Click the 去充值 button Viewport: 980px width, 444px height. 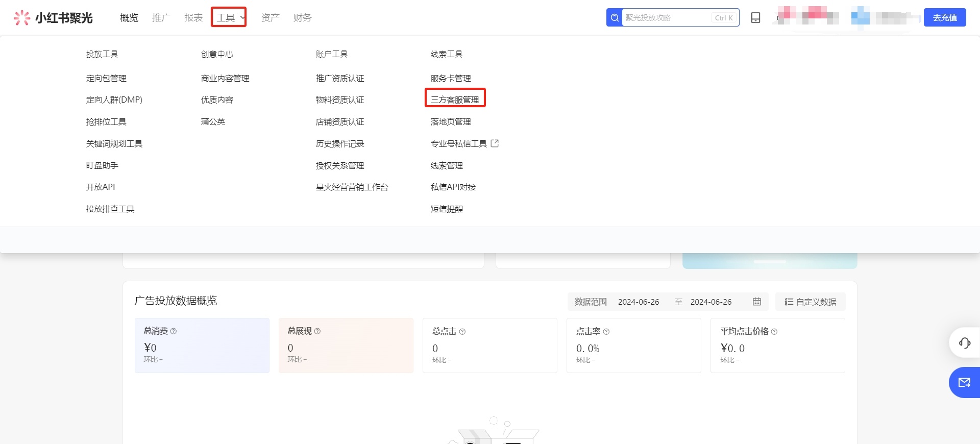click(x=945, y=17)
